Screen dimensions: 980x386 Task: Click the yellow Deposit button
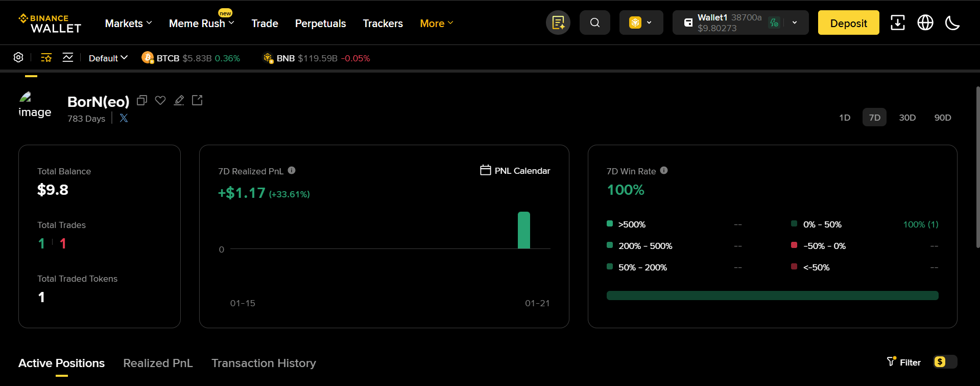point(849,23)
